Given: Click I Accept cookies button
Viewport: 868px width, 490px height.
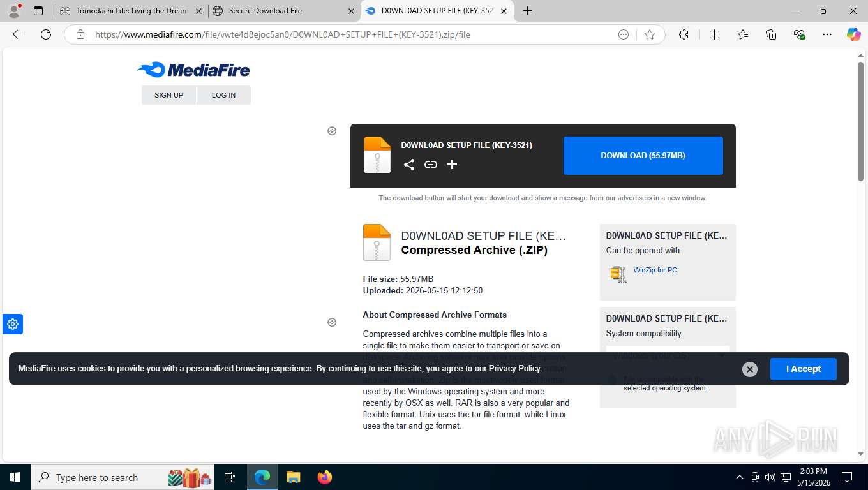Looking at the screenshot, I should point(803,369).
